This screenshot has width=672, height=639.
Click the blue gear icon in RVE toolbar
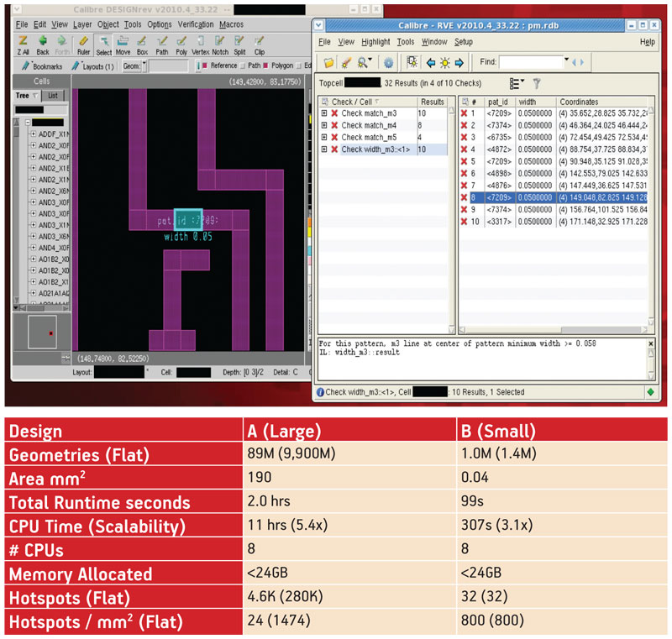point(388,63)
